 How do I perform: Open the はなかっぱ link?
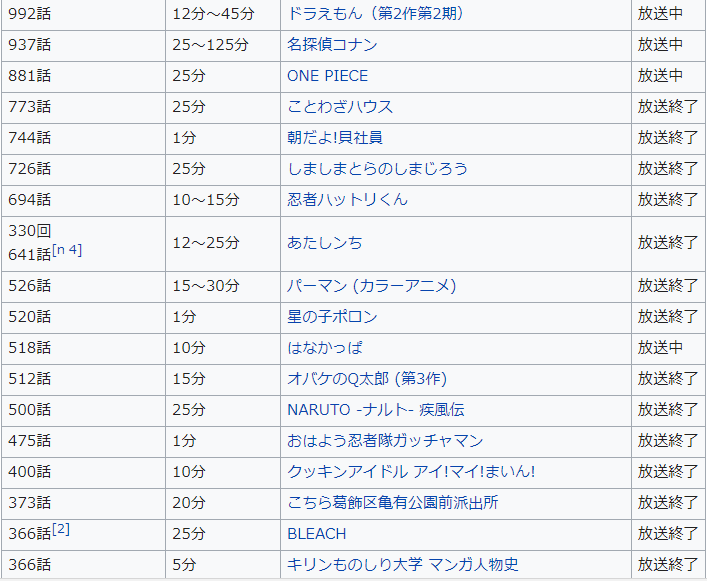click(x=324, y=348)
